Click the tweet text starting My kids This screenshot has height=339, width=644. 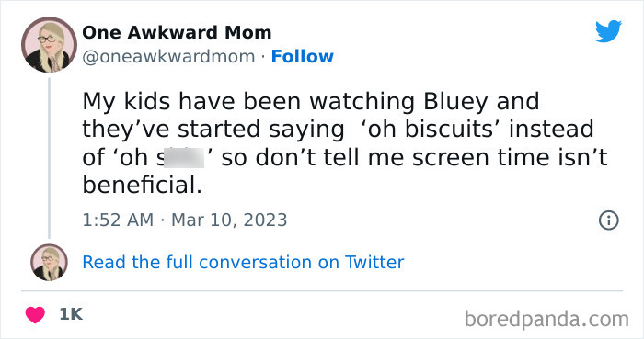coord(345,143)
